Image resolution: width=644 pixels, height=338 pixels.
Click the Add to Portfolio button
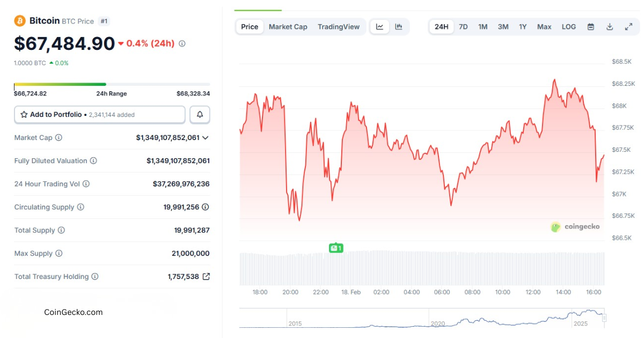99,114
